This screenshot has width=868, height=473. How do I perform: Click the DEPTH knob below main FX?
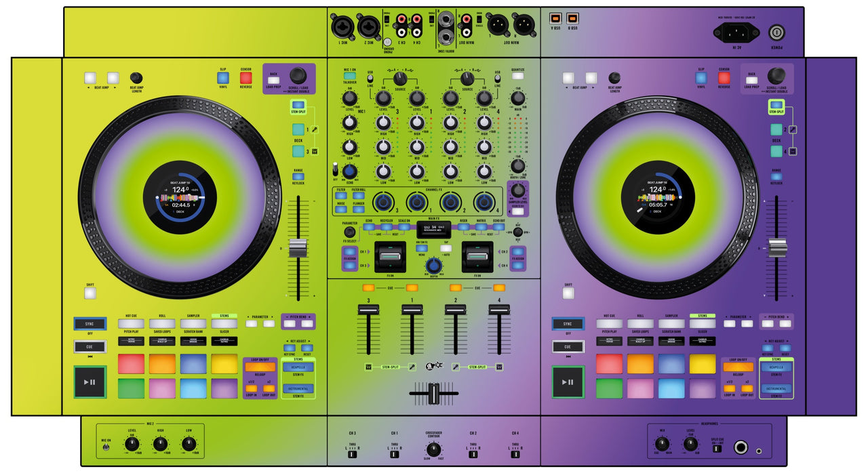tap(433, 266)
